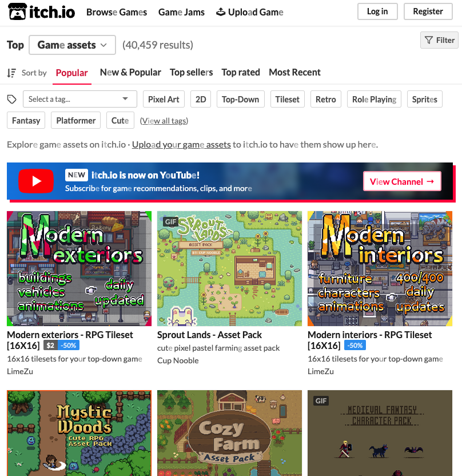The width and height of the screenshot is (462, 476).
Task: Click the itch.io logo icon
Action: pyautogui.click(x=17, y=12)
